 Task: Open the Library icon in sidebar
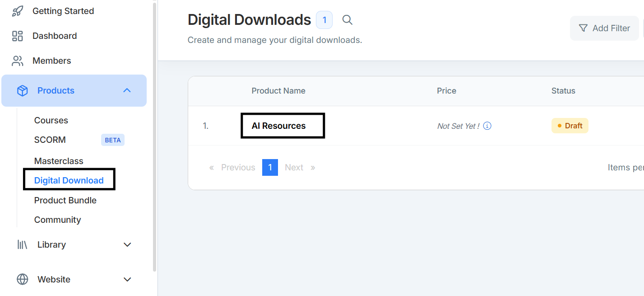[x=22, y=244]
